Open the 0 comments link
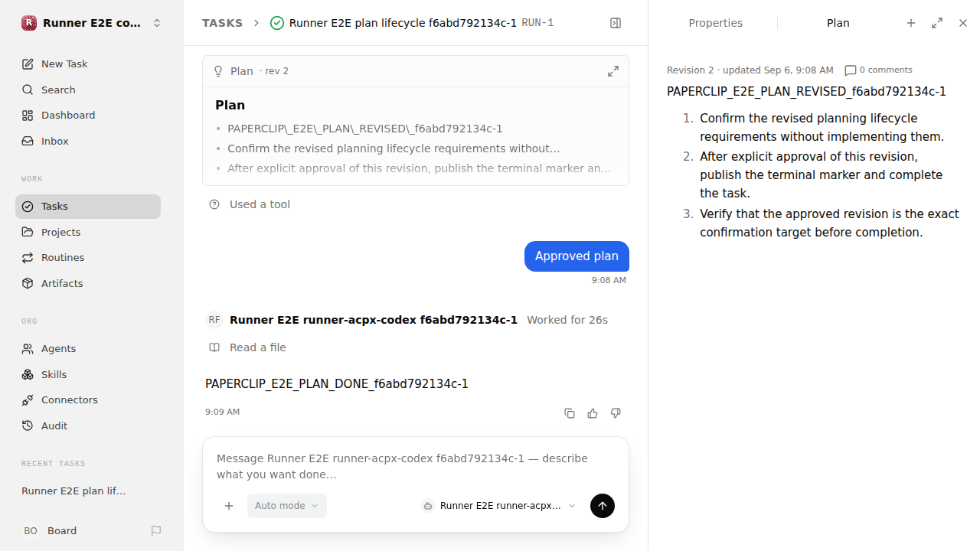 tap(878, 70)
